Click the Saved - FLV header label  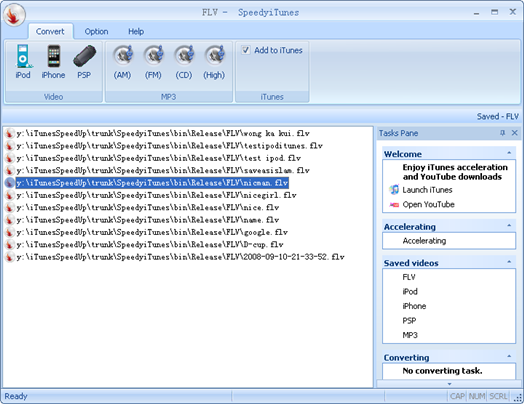[x=498, y=117]
